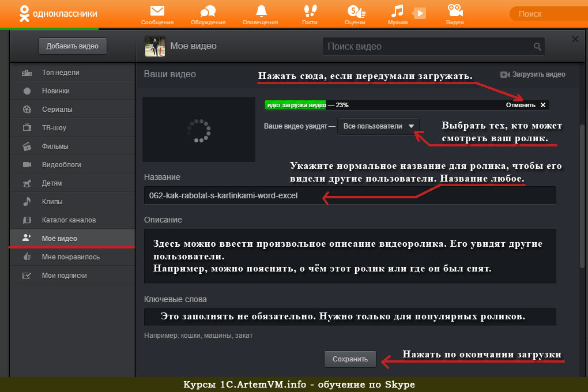Screen dimensions: 588x392
Task: Click the Видео camera icon
Action: pyautogui.click(x=454, y=12)
